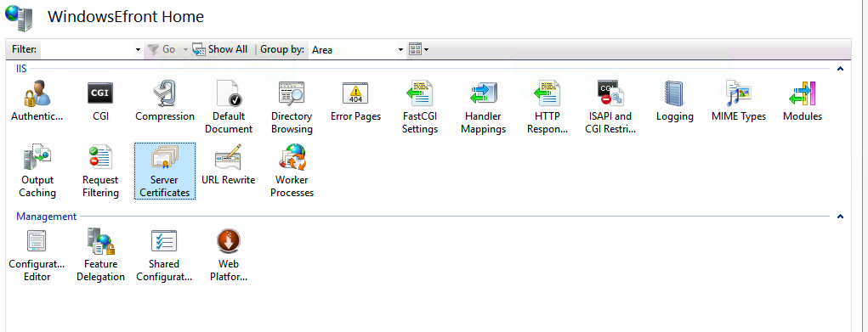868x332 pixels.
Task: Collapse the IIS group section
Action: (x=840, y=69)
